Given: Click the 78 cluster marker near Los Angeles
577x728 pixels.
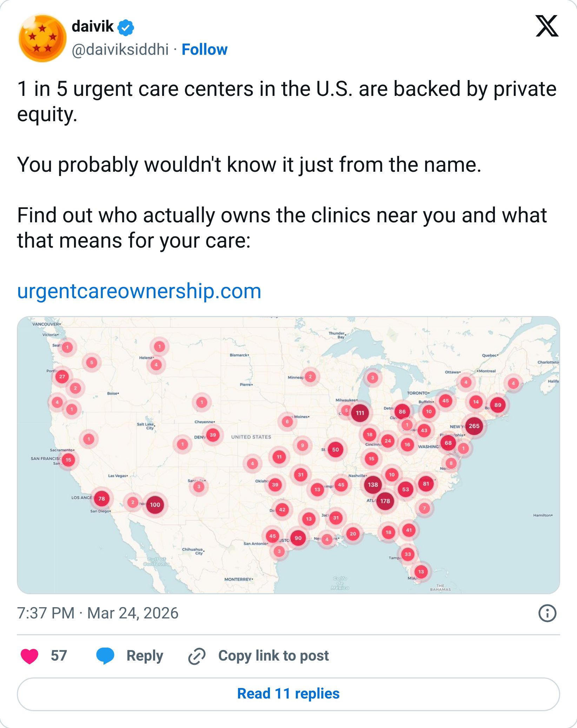Looking at the screenshot, I should [101, 499].
